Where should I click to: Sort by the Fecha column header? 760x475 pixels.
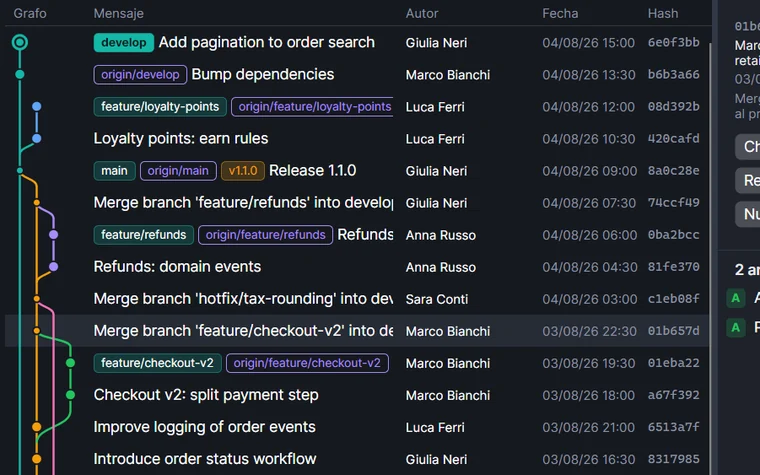click(x=560, y=13)
